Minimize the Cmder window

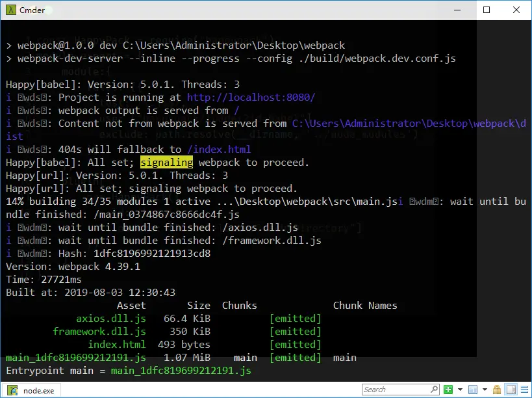[x=457, y=10]
